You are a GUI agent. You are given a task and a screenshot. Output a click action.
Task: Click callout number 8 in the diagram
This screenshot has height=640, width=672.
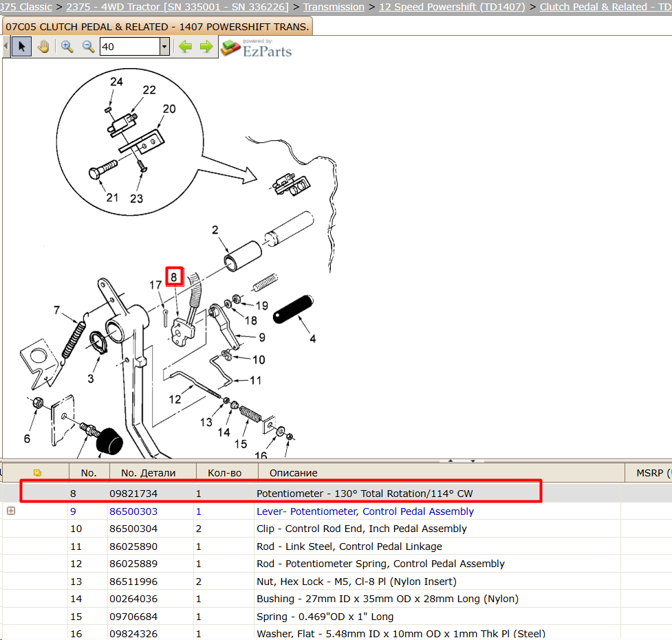point(174,277)
